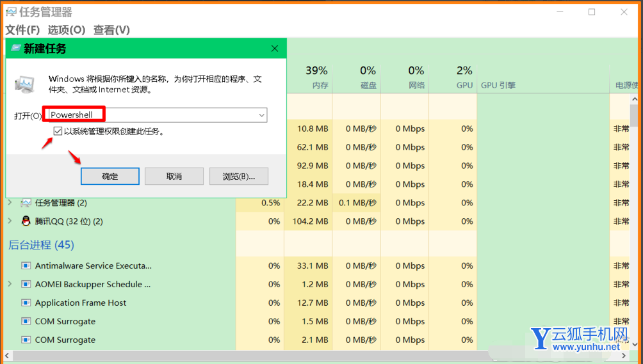Click the first COM Surrogate icon (1.5 MB)
Image resolution: width=643 pixels, height=364 pixels.
pos(26,321)
